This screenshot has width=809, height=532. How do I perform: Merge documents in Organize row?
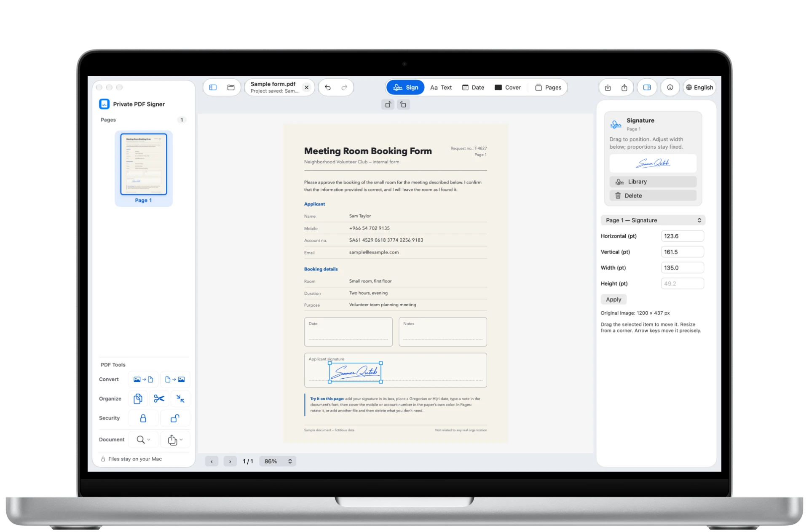click(x=138, y=398)
